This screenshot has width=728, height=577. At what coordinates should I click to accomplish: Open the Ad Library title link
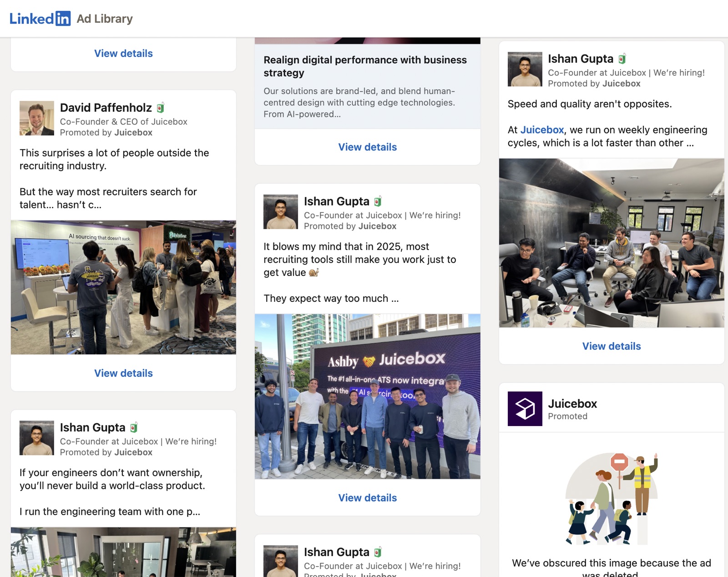click(105, 19)
